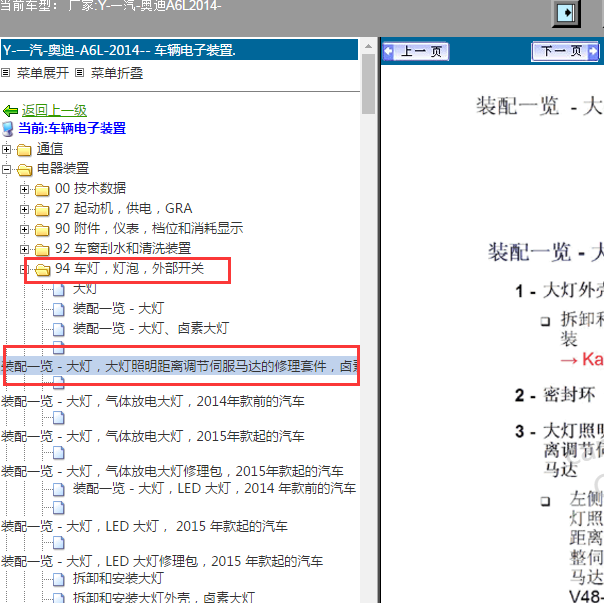The height and width of the screenshot is (603, 604).
Task: Open LED 大灯修理包，2015 年款起的汽车 entry
Action: 162,561
